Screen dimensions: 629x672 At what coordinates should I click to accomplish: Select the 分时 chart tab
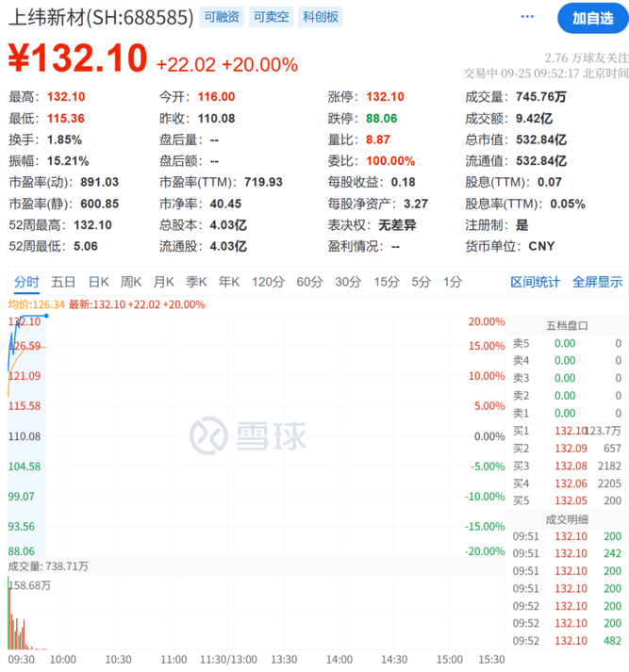[x=26, y=282]
